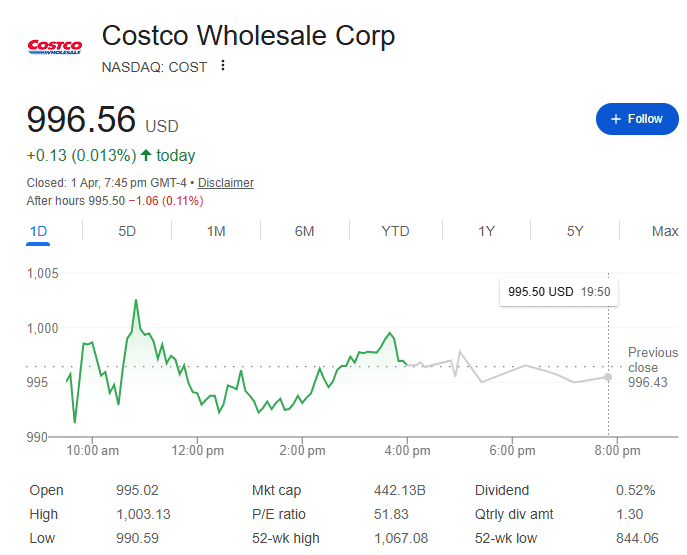Click the after-hours chart marker dot
Viewport: 687px width, 555px height.
point(609,376)
